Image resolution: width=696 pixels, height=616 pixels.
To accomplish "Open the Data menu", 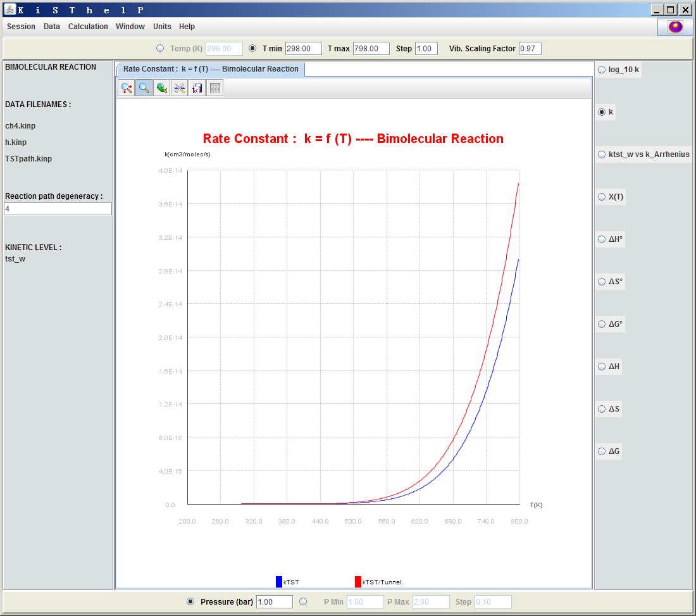I will 51,27.
